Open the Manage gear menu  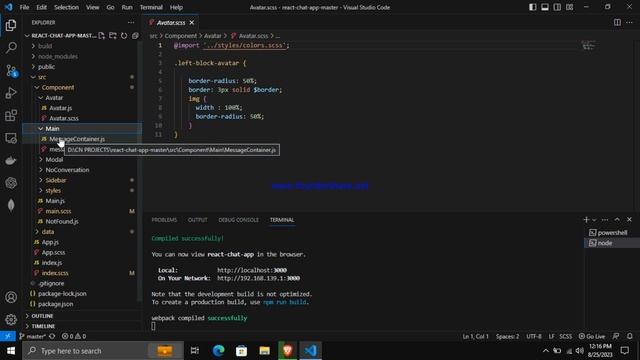(x=11, y=319)
